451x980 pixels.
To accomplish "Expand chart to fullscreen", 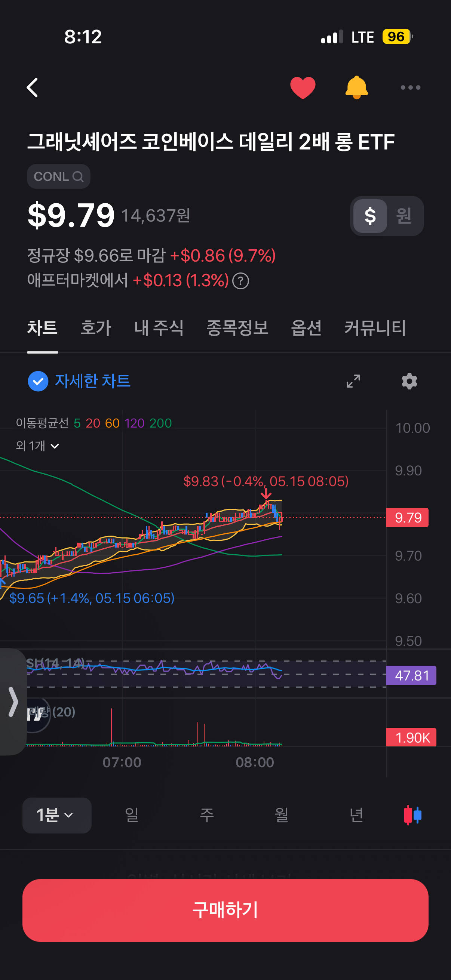I will coord(353,381).
